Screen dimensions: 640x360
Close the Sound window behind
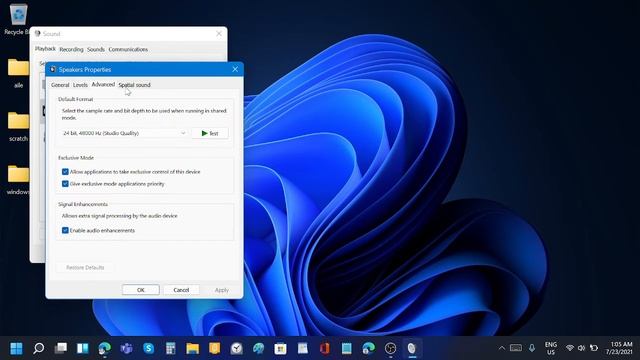pyautogui.click(x=219, y=34)
